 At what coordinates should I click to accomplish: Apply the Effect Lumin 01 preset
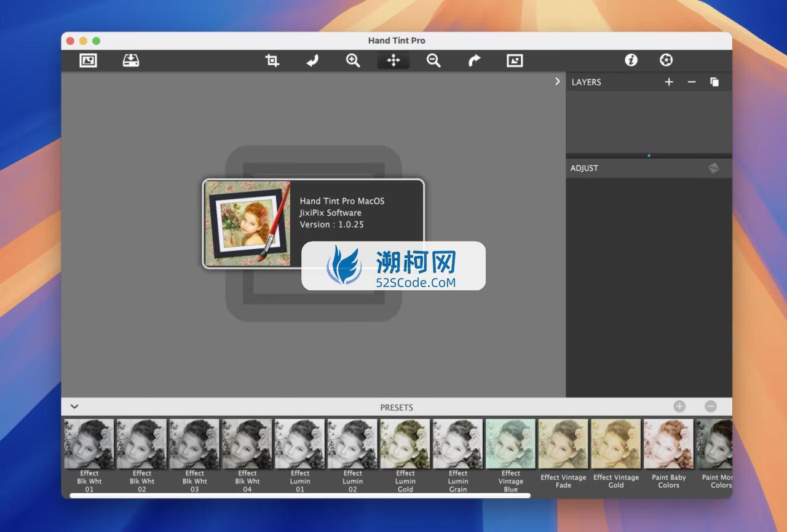tap(300, 456)
